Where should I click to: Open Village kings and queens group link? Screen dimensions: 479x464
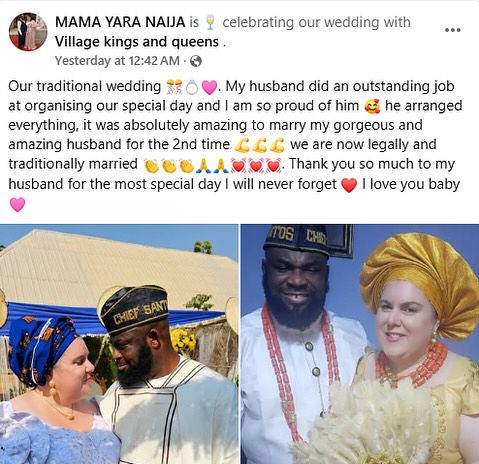(137, 42)
